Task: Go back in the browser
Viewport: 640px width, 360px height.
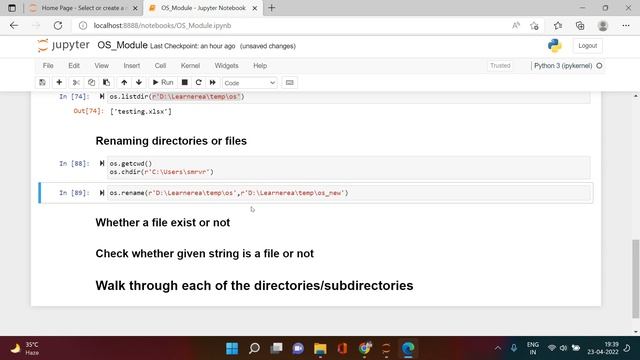Action: tap(14, 25)
